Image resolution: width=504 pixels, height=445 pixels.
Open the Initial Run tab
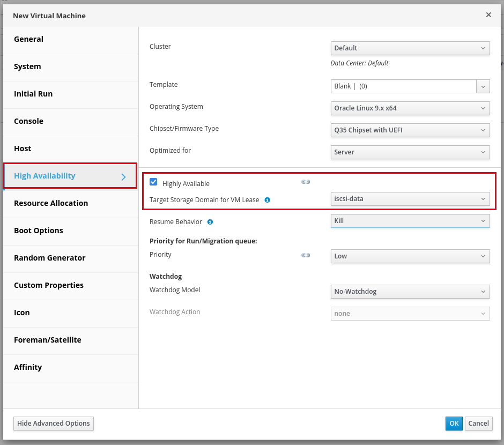71,94
